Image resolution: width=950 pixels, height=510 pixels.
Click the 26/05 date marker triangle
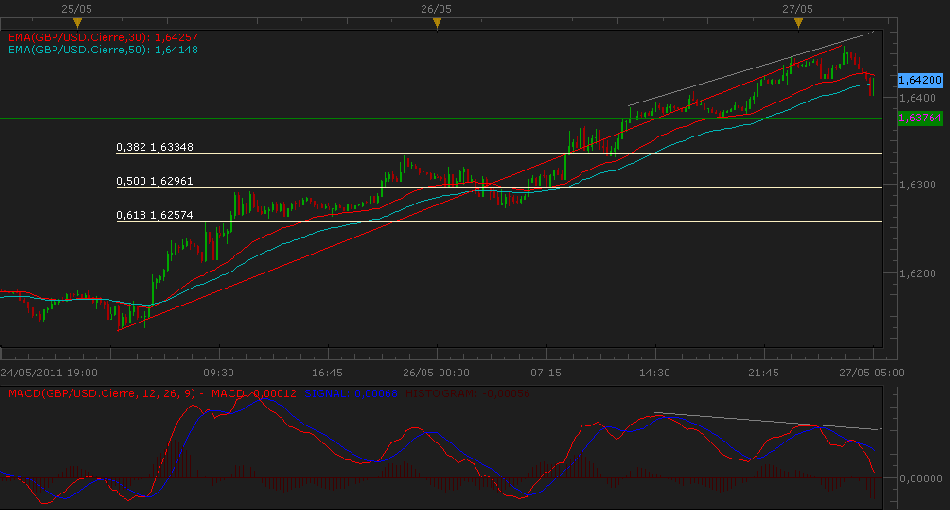437,22
